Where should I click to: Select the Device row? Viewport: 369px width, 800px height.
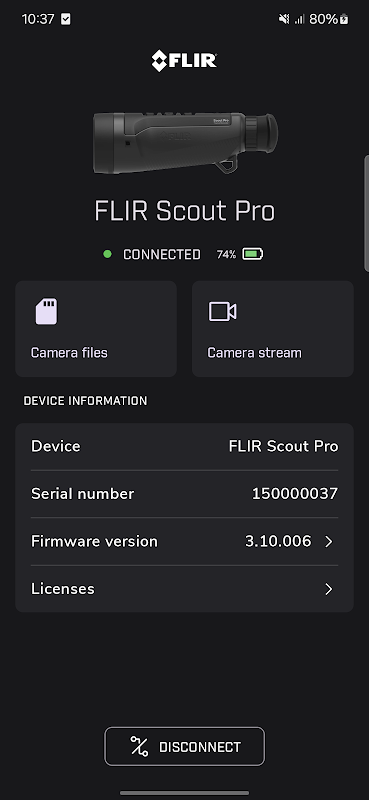coord(184,446)
